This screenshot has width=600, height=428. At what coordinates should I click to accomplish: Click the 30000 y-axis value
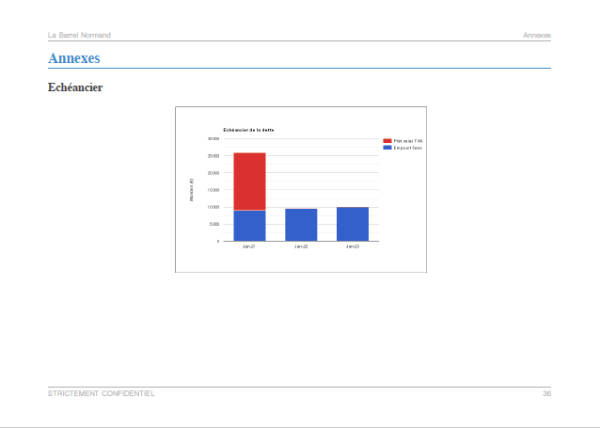(x=214, y=139)
